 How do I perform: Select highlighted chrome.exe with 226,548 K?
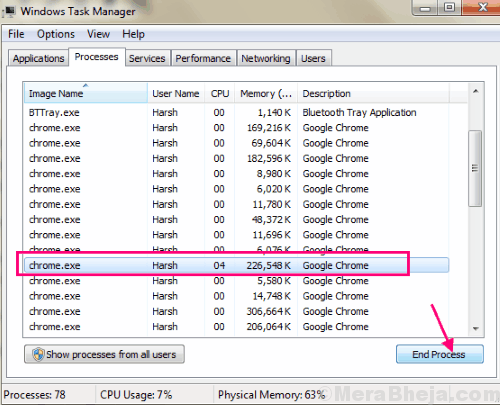coord(236,265)
